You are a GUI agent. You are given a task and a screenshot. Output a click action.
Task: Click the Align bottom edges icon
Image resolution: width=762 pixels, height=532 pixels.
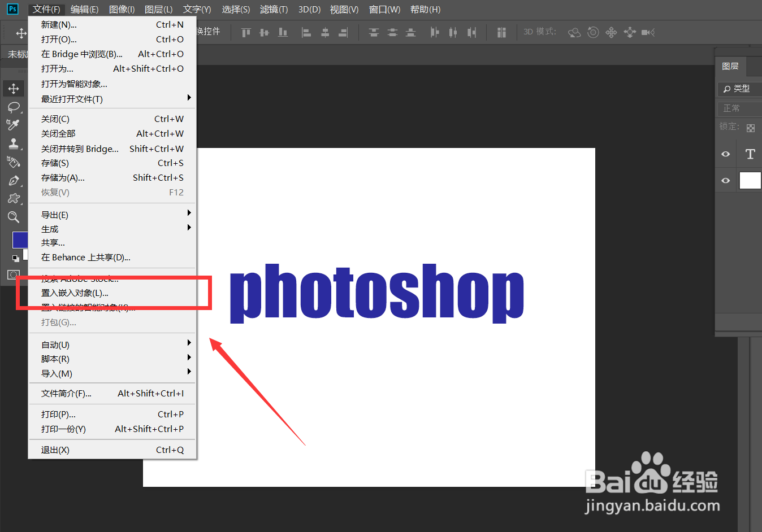click(x=283, y=32)
